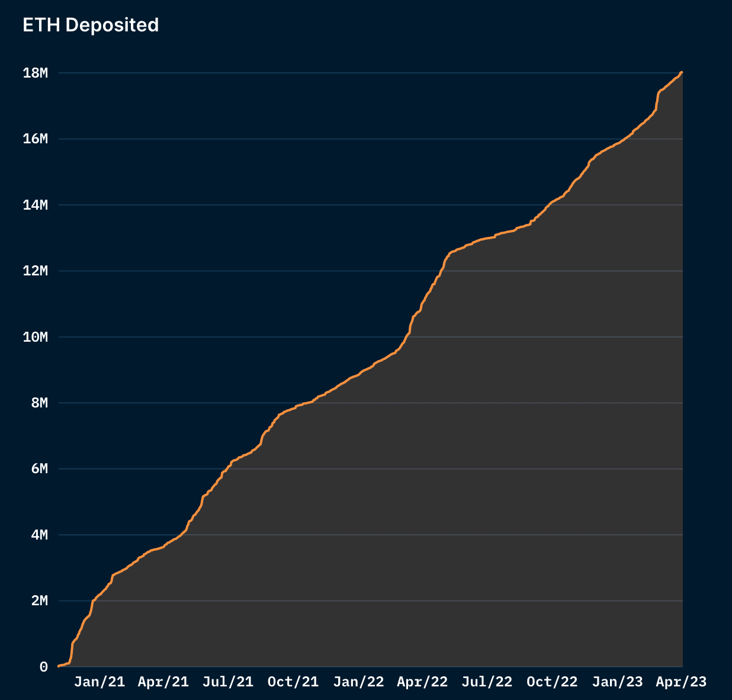Select the Jan/21 x-axis date label

click(x=99, y=682)
